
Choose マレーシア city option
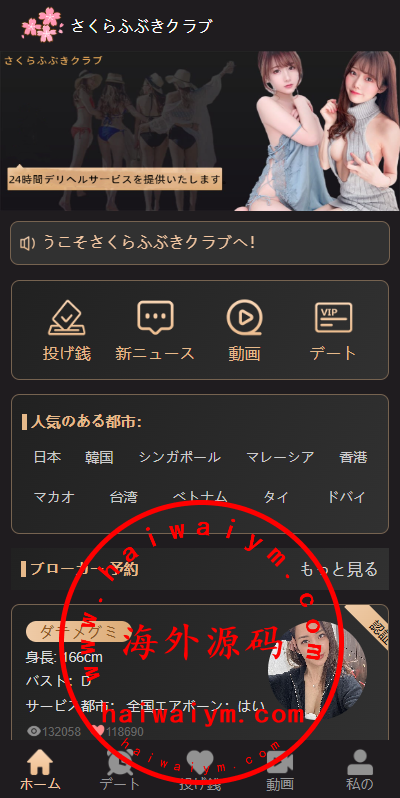coord(280,457)
